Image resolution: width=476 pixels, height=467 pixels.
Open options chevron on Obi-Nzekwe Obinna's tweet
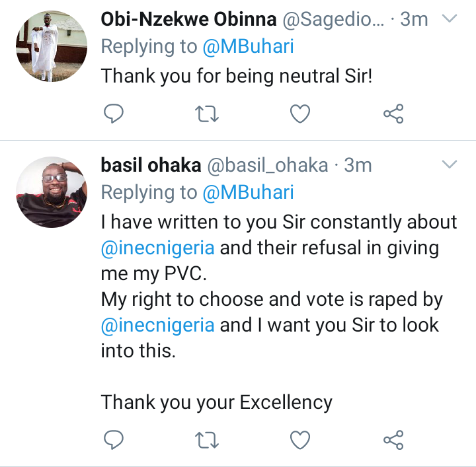pos(450,18)
